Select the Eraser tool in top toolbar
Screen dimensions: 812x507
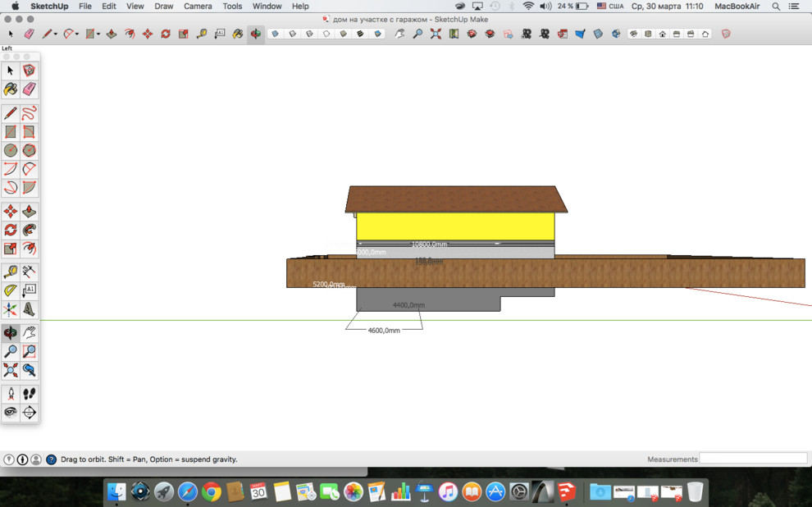30,34
